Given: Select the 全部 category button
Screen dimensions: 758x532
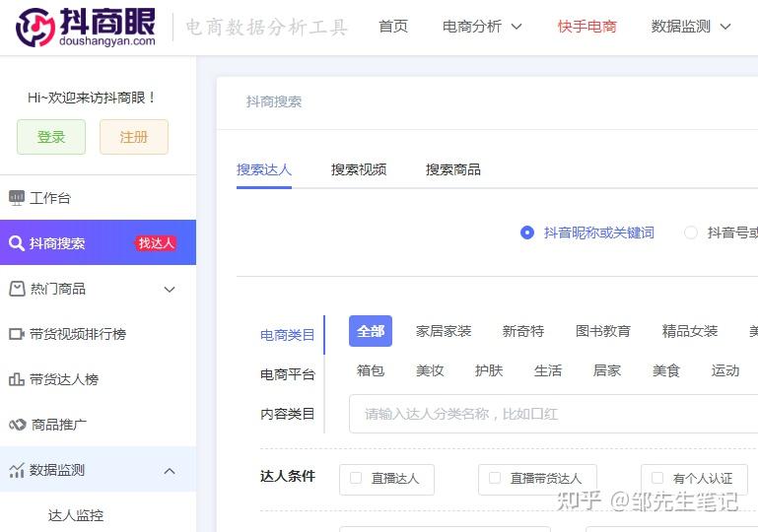Looking at the screenshot, I should pyautogui.click(x=371, y=331).
